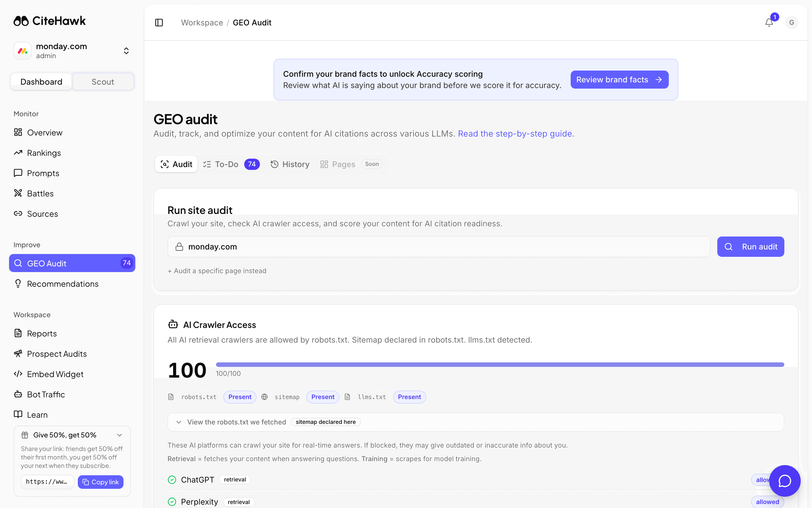Screen dimensions: 812x508
Task: Open Bot Traffic page
Action: click(x=72, y=395)
